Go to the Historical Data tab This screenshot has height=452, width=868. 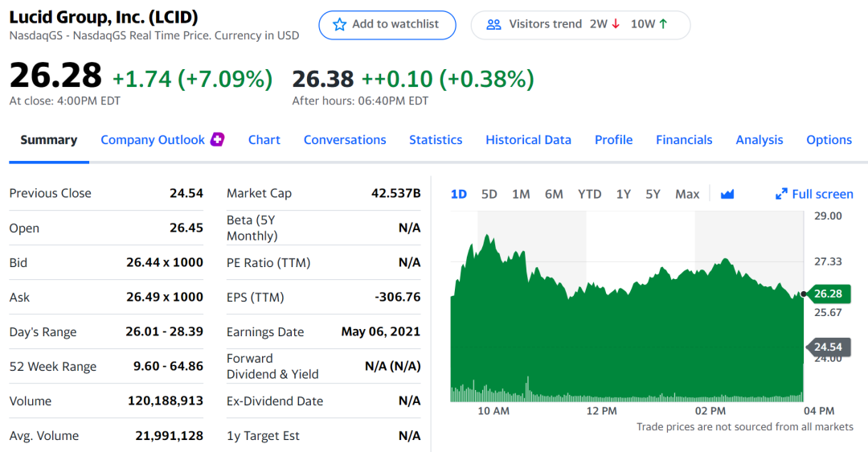[x=528, y=140]
